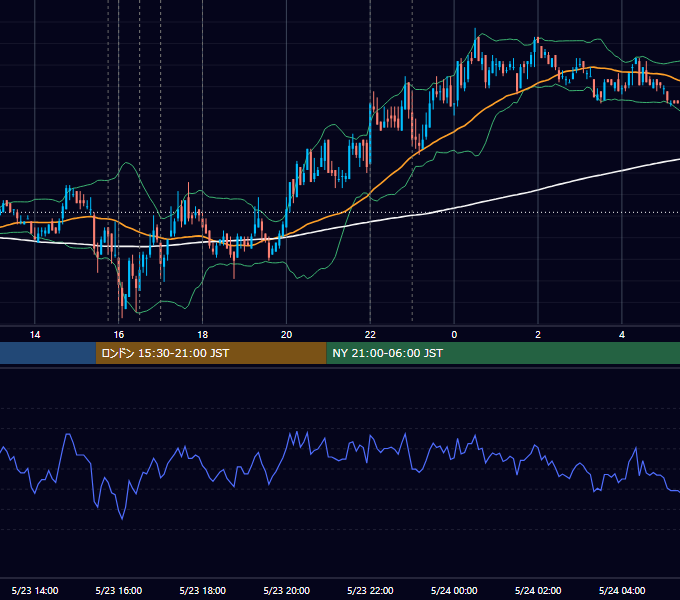680x600 pixels.
Task: Click the 5/24 04:00 date label
Action: pyautogui.click(x=622, y=590)
